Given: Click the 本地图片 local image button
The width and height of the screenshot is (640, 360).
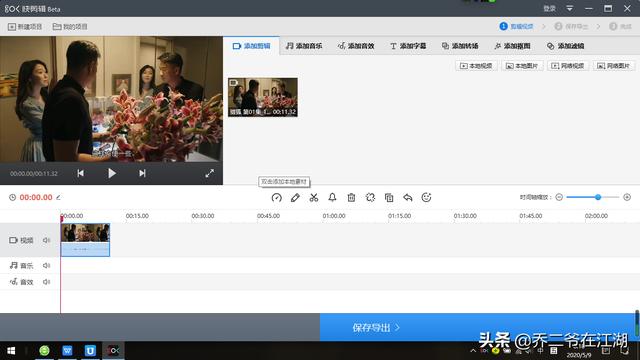Looking at the screenshot, I should pos(522,66).
